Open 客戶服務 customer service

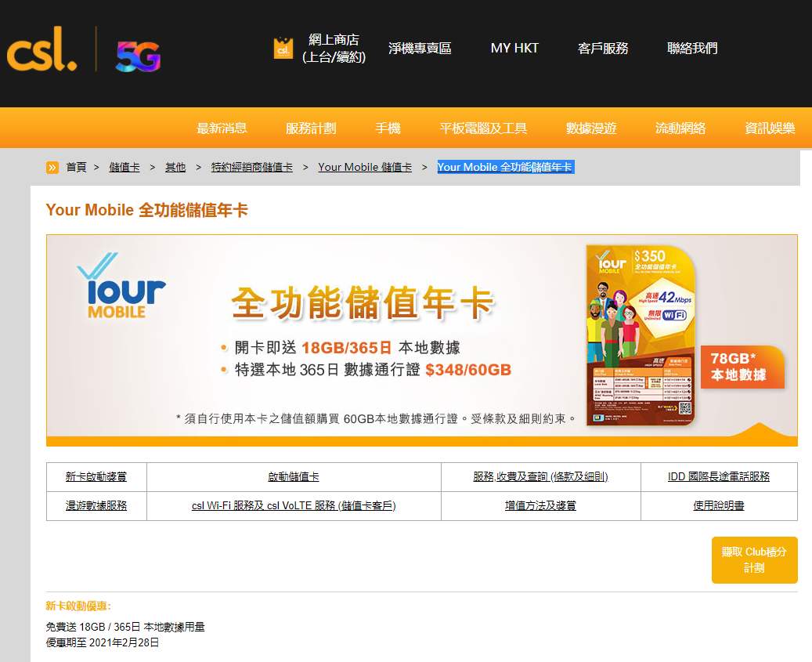(603, 48)
